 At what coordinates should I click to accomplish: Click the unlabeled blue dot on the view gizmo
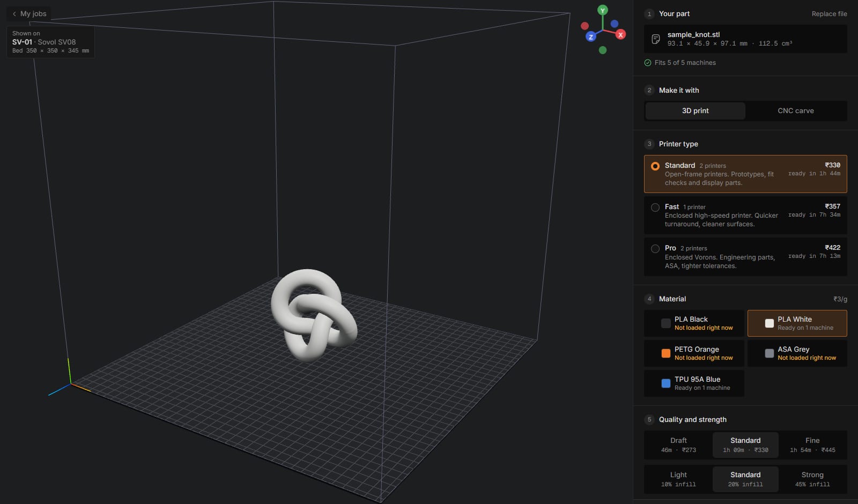point(615,24)
